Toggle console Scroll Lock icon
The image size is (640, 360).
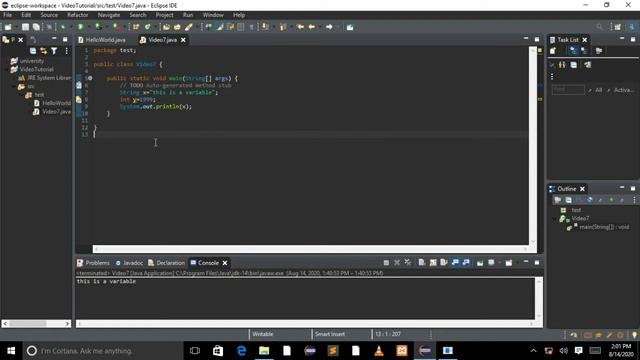tap(433, 262)
